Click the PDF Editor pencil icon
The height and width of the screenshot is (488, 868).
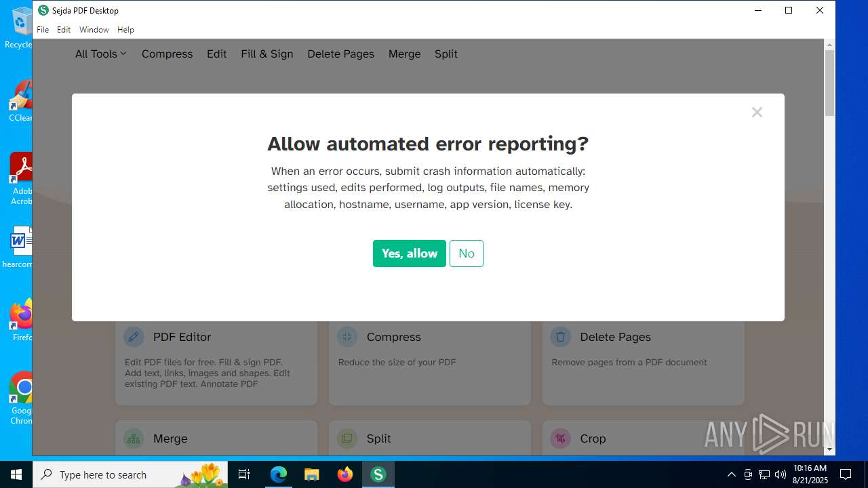tap(134, 337)
